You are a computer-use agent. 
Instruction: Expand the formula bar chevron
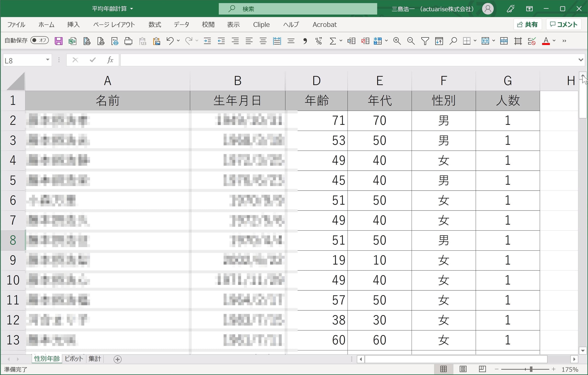point(581,60)
